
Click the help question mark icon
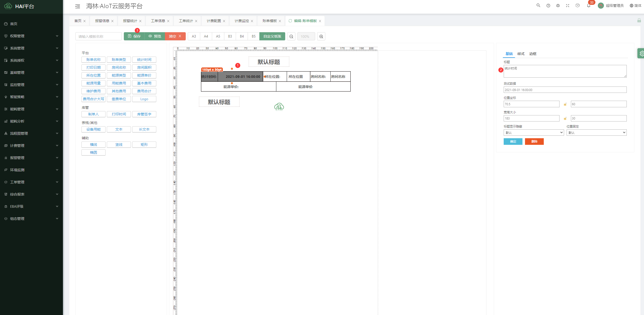click(548, 6)
